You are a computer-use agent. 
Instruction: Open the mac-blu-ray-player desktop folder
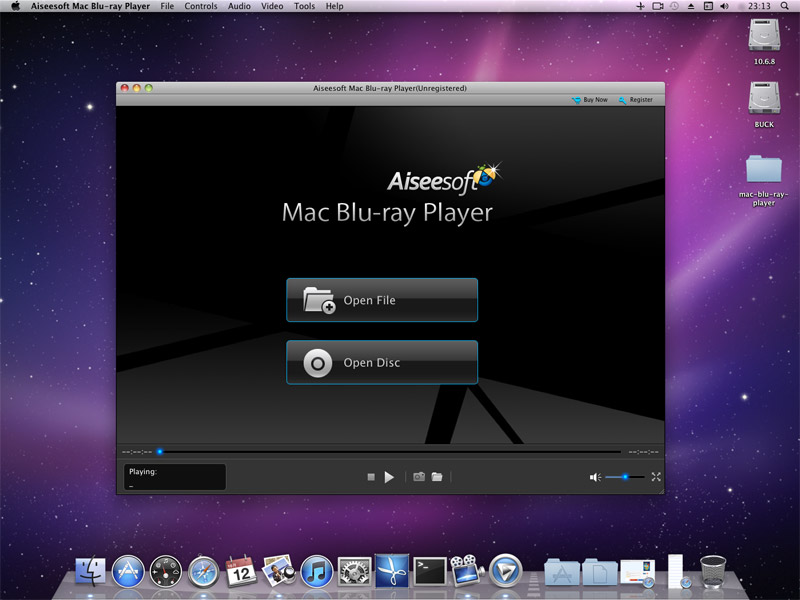764,172
